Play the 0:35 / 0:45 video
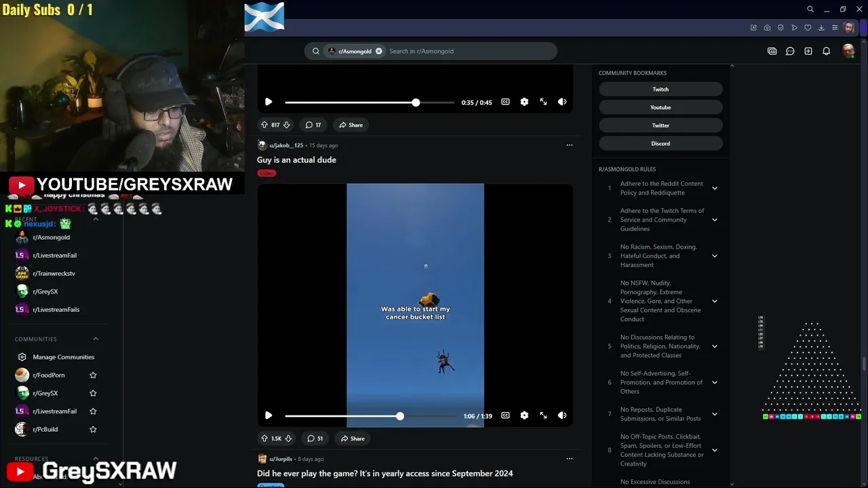Viewport: 868px width, 488px height. (x=269, y=102)
